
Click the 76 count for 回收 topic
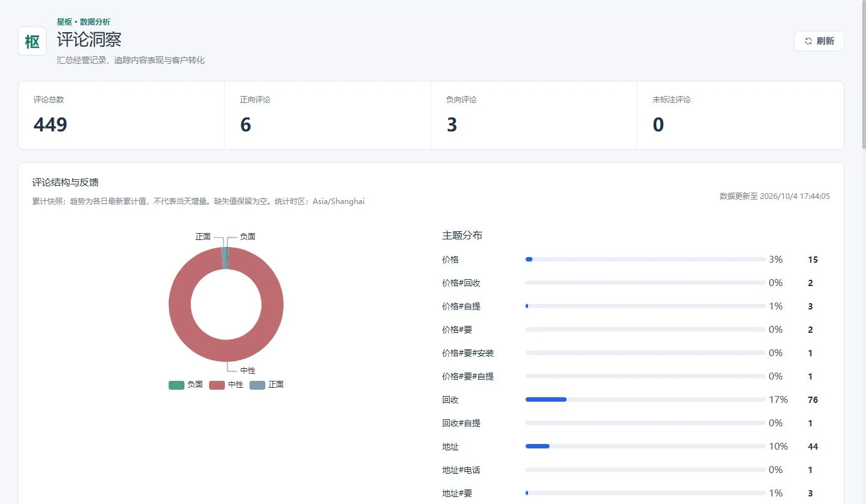[x=813, y=400]
